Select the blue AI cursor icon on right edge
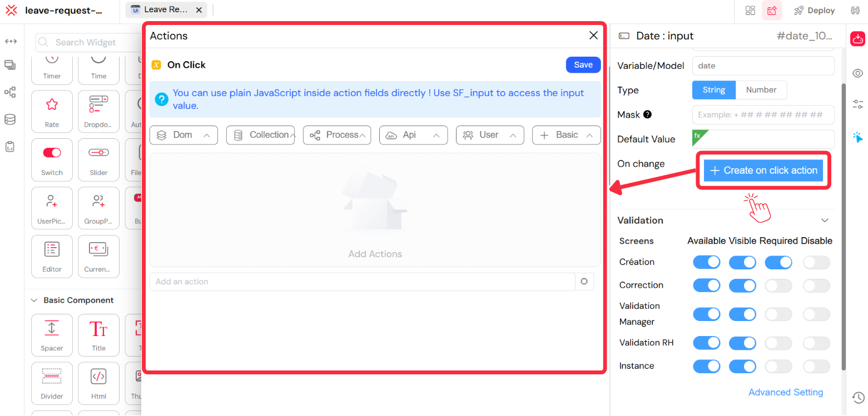Viewport: 868px width, 416px height. (858, 137)
